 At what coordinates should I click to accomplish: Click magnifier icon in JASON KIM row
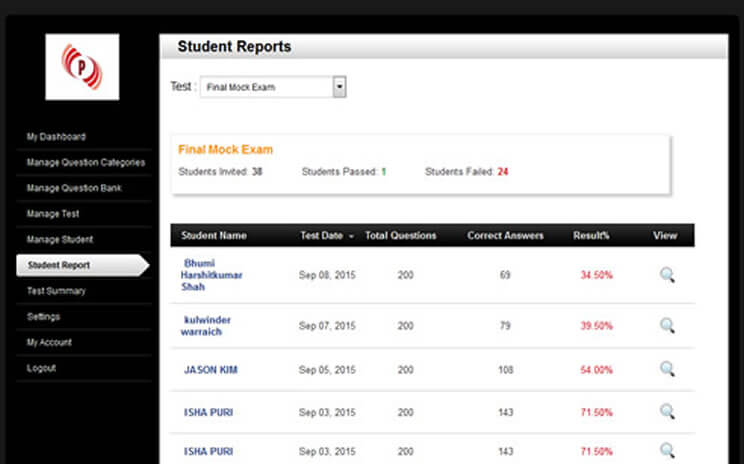point(667,369)
